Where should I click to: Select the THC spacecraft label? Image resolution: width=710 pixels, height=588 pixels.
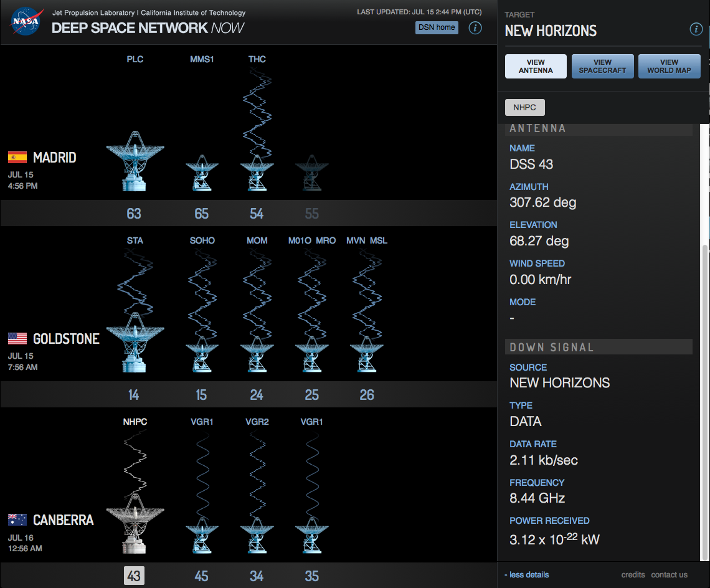point(257,59)
